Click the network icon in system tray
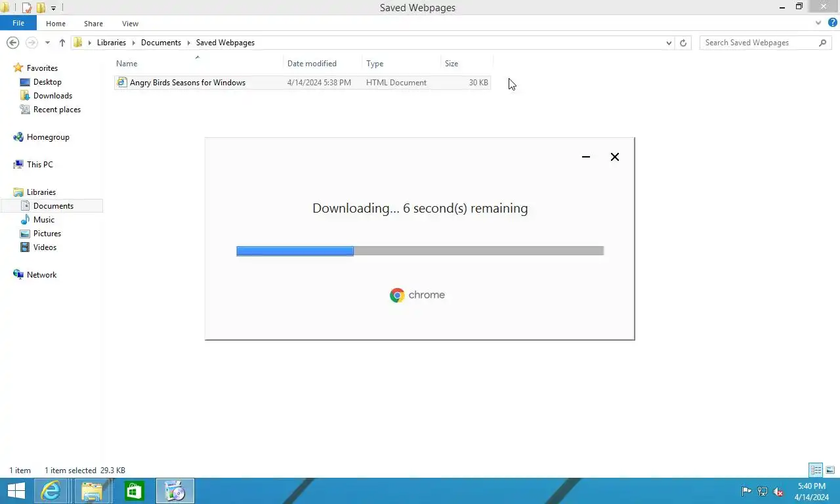Screen dimensions: 840x504 pos(763,491)
